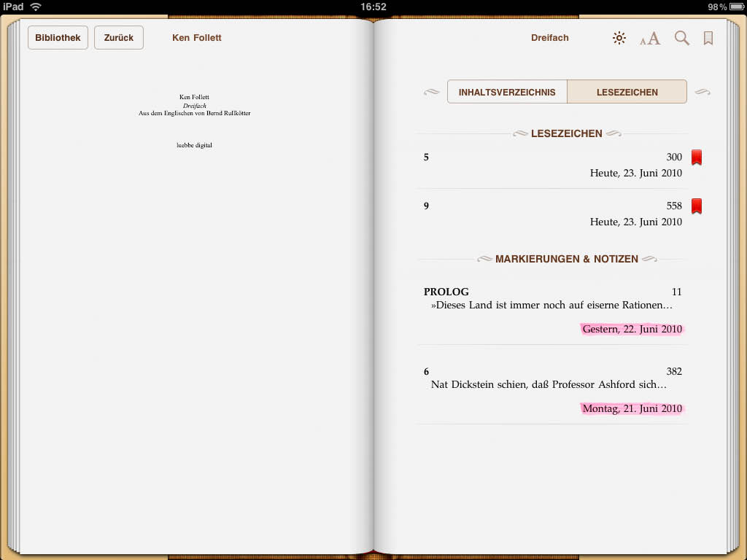Add a bookmark with the ribbon icon

708,38
